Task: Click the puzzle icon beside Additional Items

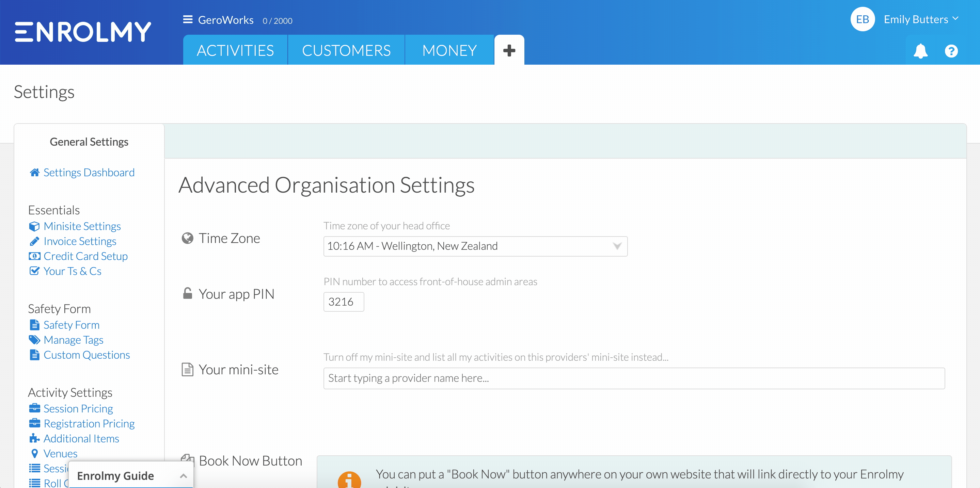Action: pyautogui.click(x=34, y=438)
